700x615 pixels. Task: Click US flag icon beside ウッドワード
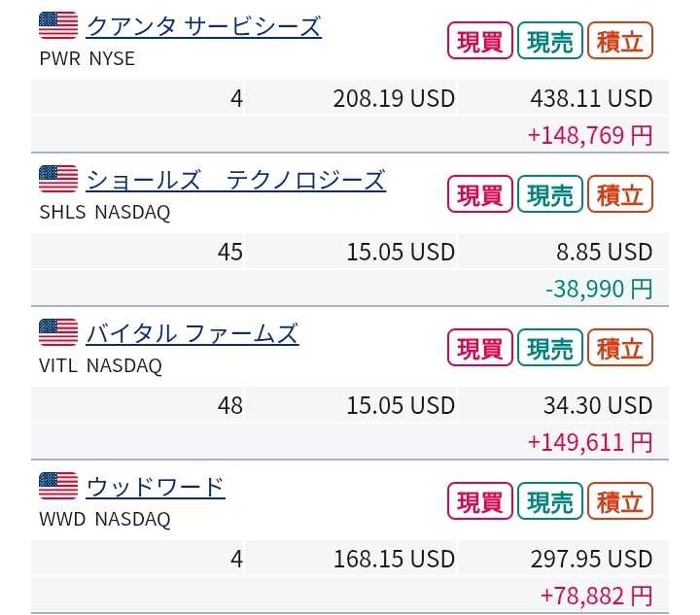pos(58,487)
